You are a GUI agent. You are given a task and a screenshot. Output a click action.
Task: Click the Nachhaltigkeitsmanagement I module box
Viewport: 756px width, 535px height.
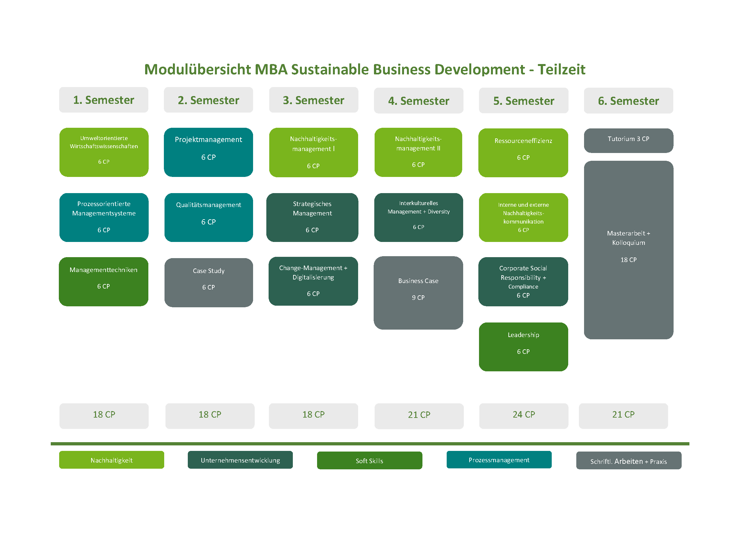(314, 153)
